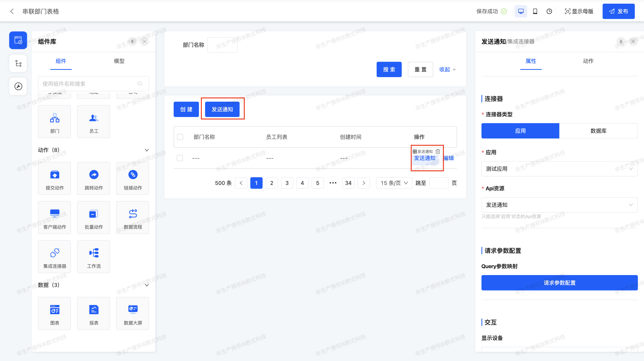Click the 发送通知 toolbar button
The image size is (644, 361).
(222, 109)
